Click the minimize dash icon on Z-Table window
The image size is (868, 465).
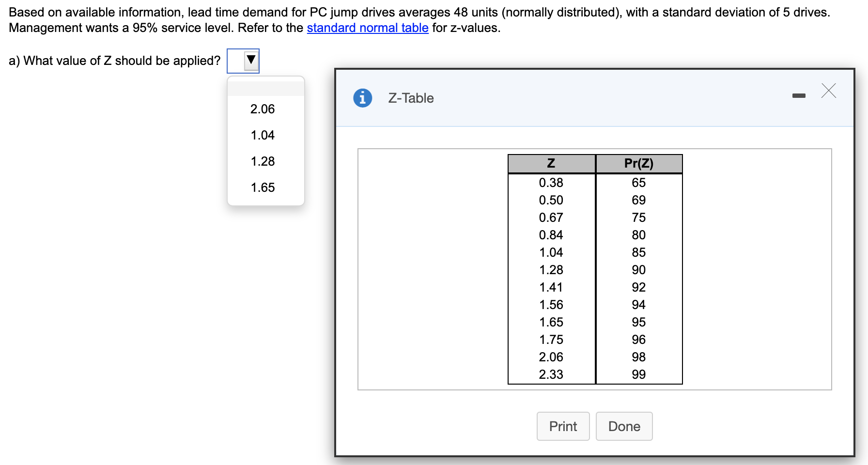799,95
